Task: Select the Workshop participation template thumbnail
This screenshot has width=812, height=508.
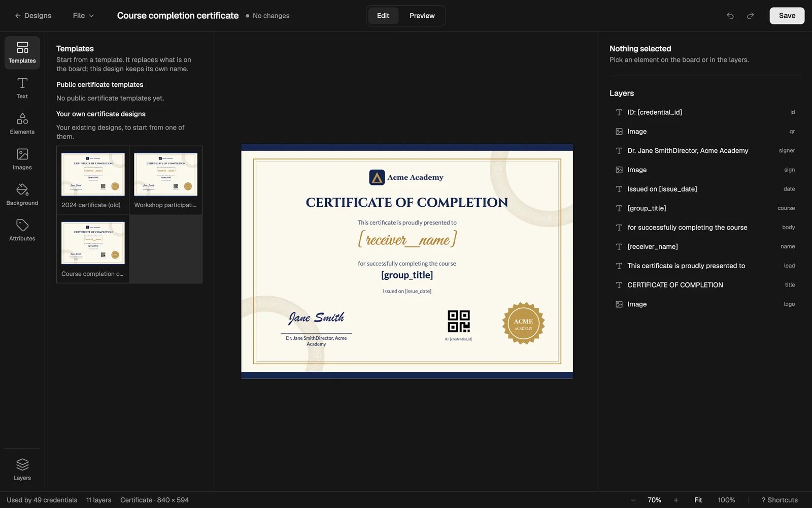Action: tap(166, 180)
